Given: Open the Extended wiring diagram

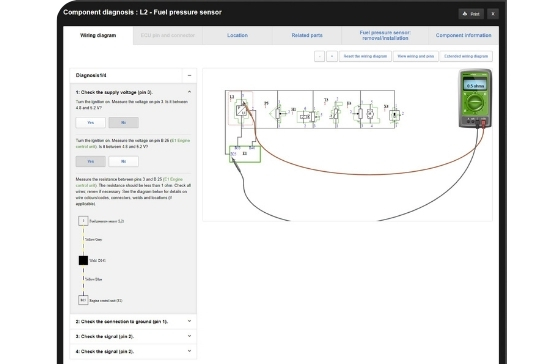Looking at the screenshot, I should 466,56.
